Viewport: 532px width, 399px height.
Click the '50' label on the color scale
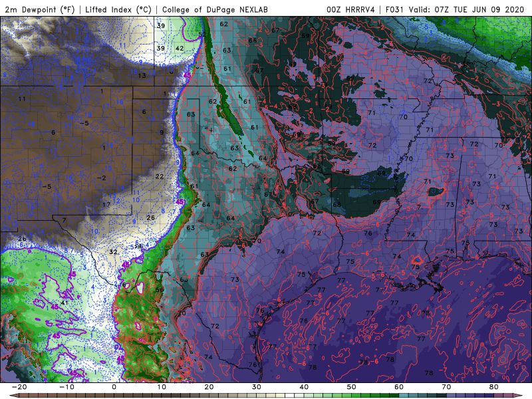point(352,387)
